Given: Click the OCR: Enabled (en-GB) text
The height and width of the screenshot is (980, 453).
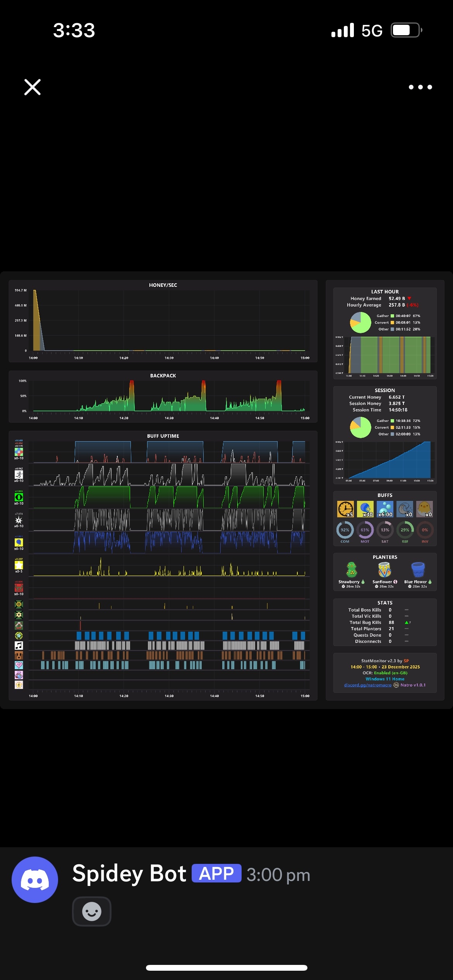Looking at the screenshot, I should (x=385, y=673).
